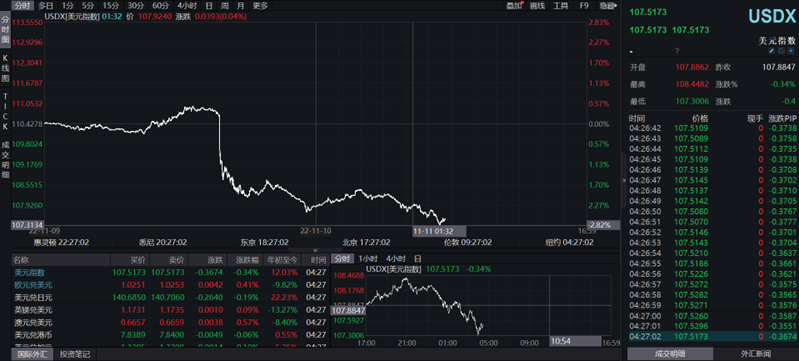Sort table by 时间 column header
The height and width of the screenshot is (361, 799).
(x=315, y=260)
